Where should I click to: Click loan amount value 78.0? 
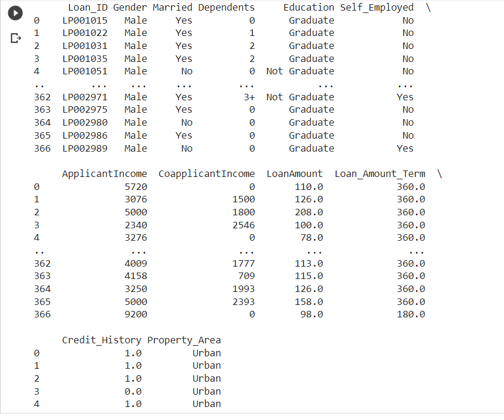312,238
